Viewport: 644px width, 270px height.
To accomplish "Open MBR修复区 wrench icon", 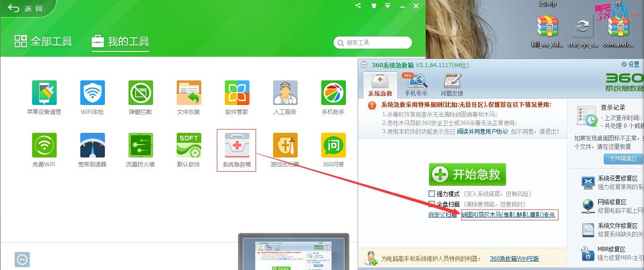I will (588, 253).
